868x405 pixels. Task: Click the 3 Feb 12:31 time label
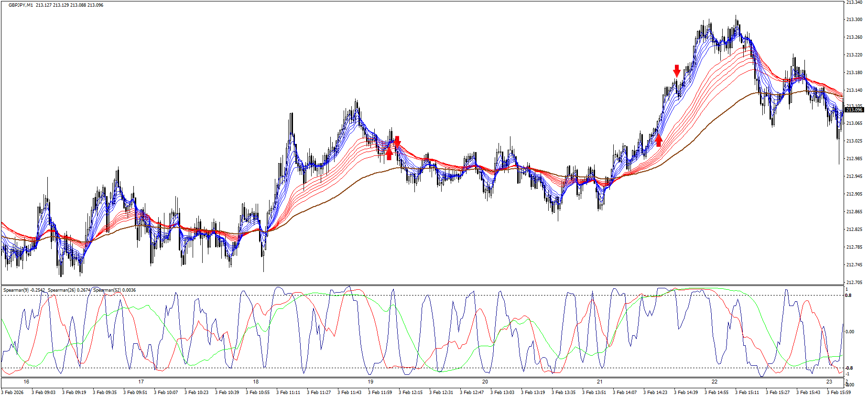tap(441, 393)
